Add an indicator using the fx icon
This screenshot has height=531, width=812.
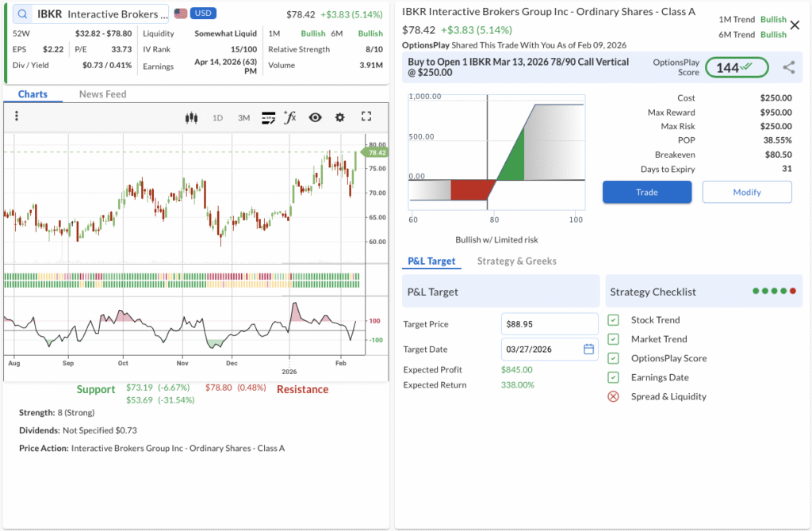point(290,117)
